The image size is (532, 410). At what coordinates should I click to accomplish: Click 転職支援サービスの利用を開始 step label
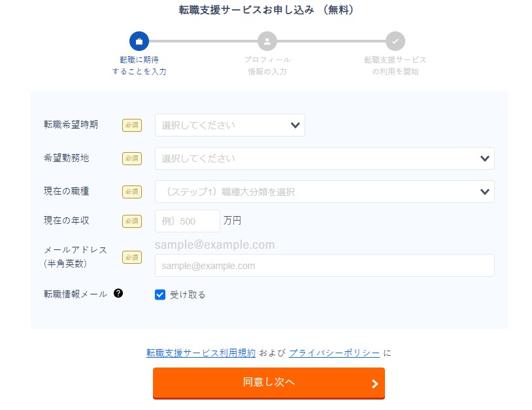[x=395, y=65]
